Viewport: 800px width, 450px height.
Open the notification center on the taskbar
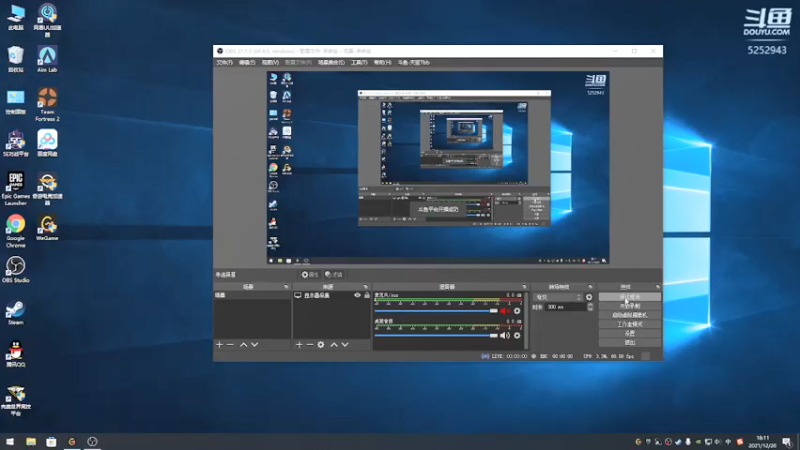787,442
